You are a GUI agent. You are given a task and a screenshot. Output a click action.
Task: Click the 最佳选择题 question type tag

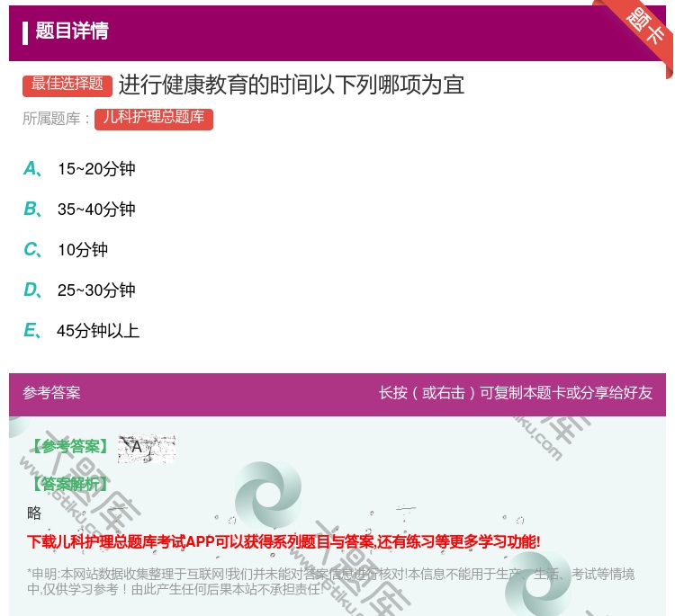pyautogui.click(x=67, y=85)
